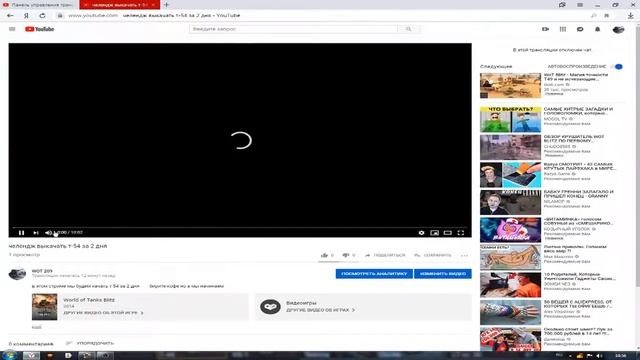640x360 pixels.
Task: Open the create video camera icon
Action: (x=545, y=29)
